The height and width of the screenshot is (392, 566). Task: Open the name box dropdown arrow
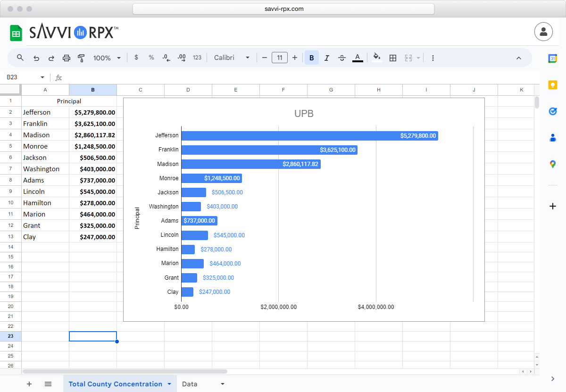(x=42, y=77)
